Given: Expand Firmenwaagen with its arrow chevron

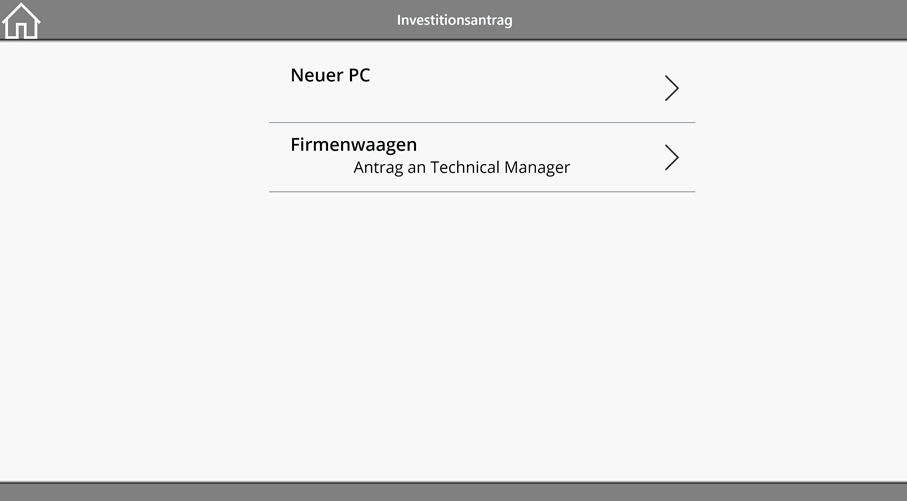Looking at the screenshot, I should 671,157.
